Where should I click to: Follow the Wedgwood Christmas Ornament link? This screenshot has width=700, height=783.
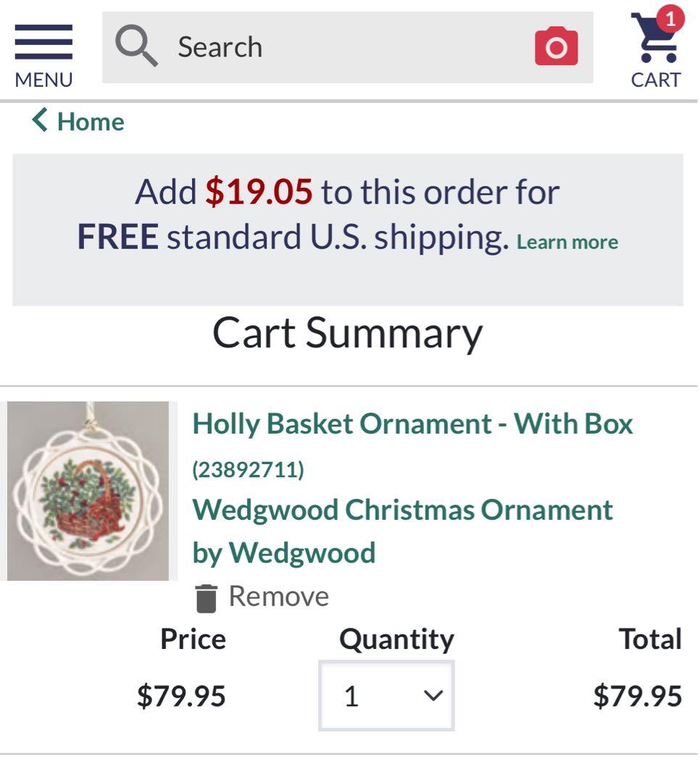[x=402, y=510]
